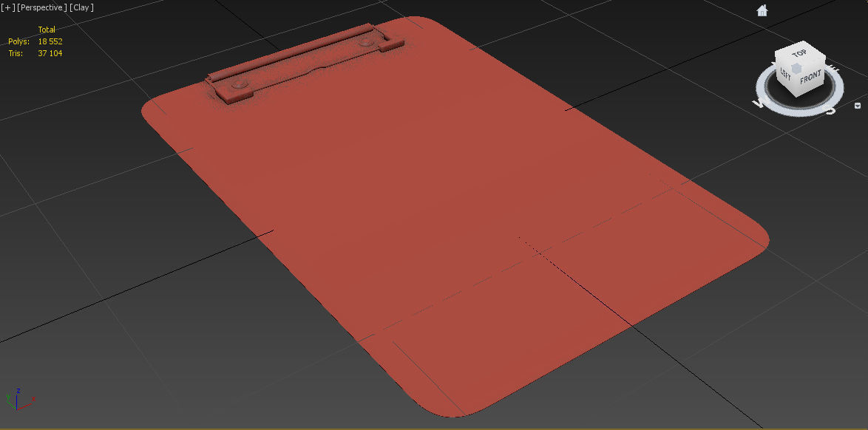
Task: Select the FRONT face of the ViewCube
Action: (810, 78)
